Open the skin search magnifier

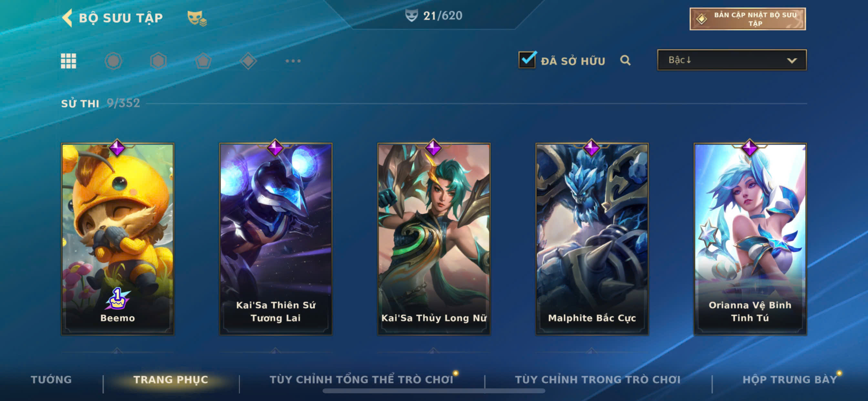coord(625,60)
